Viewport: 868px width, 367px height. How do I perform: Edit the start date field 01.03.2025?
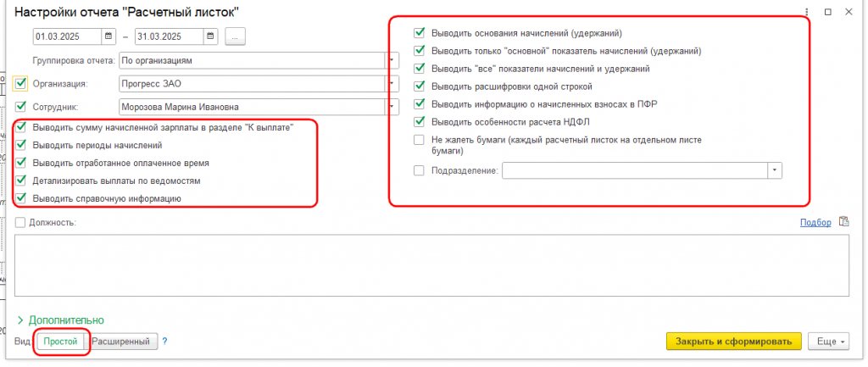[68, 37]
